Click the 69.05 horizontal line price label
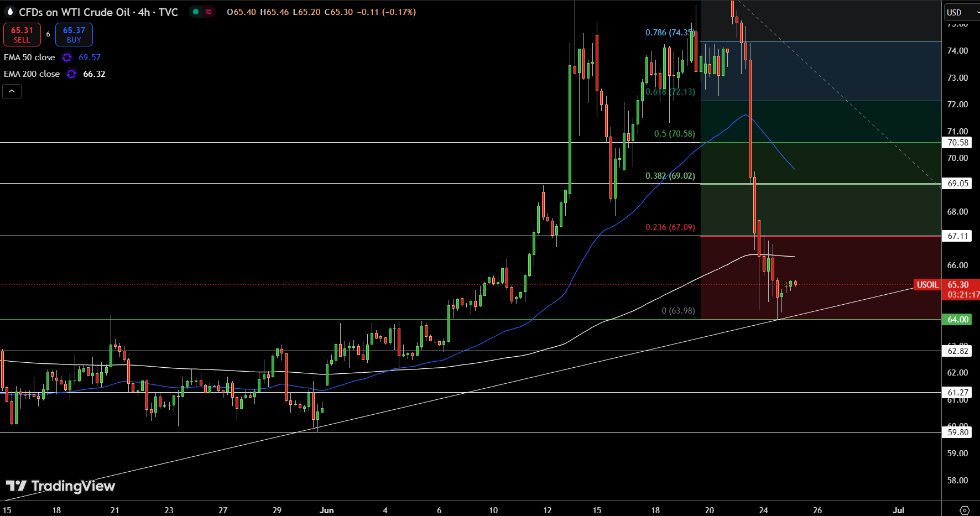980x516 pixels. point(958,184)
